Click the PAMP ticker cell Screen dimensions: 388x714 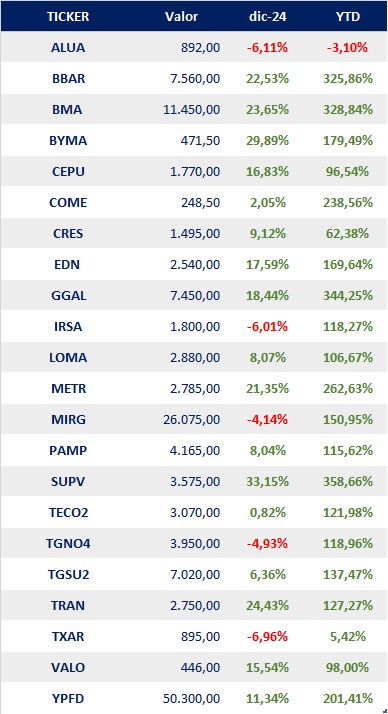tap(68, 450)
